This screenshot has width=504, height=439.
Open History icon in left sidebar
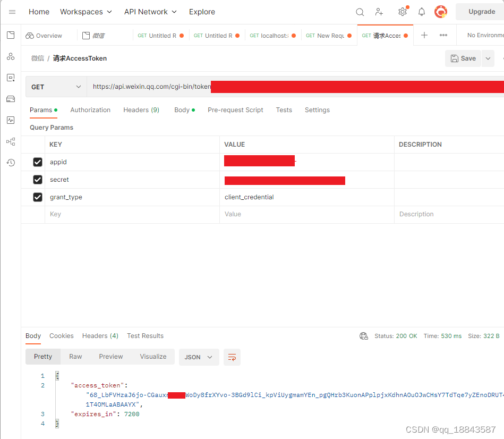coord(11,163)
